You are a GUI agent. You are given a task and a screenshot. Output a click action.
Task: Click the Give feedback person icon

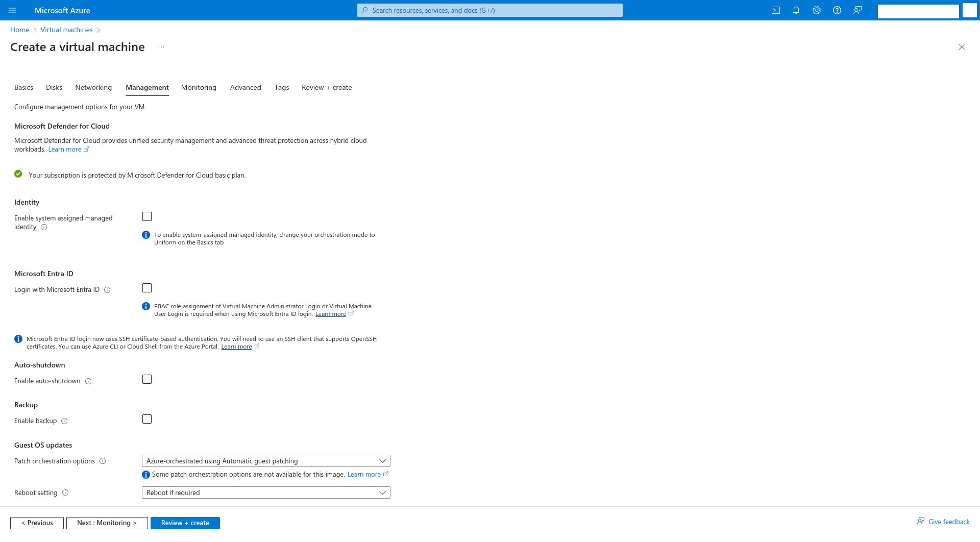coord(921,521)
